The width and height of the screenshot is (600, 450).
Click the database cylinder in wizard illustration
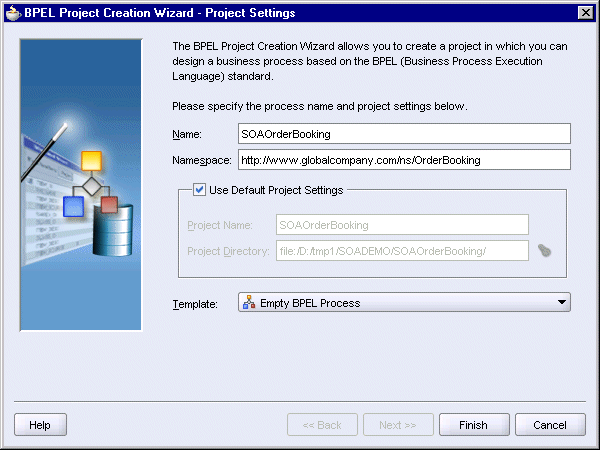coord(113,230)
